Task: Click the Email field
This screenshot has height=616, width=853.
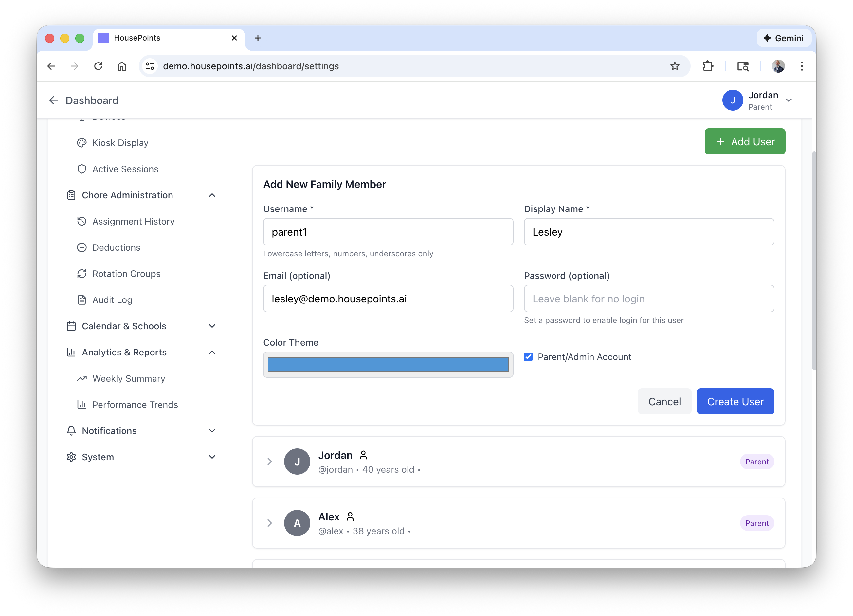Action: point(388,299)
